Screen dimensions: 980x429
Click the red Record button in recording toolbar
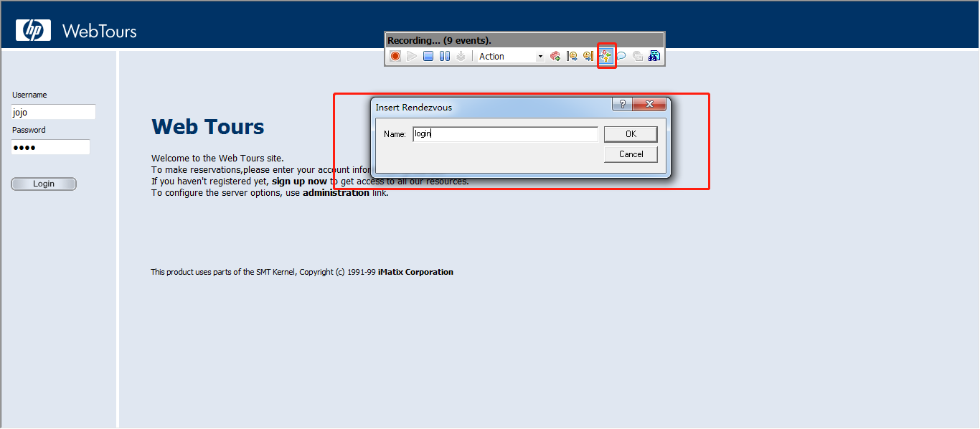(x=395, y=56)
